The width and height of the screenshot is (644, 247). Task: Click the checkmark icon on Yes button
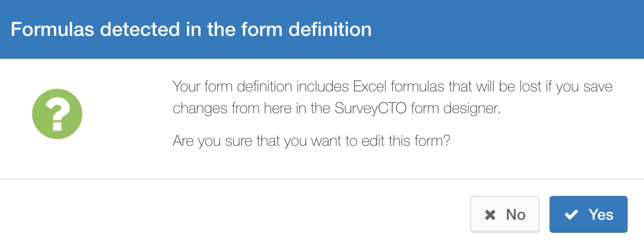571,214
